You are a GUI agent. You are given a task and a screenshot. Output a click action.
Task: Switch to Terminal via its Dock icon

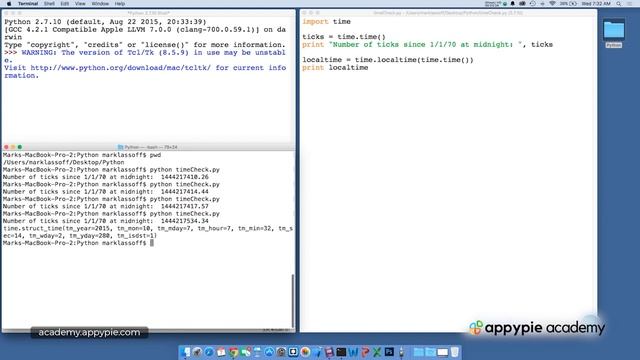[341, 352]
